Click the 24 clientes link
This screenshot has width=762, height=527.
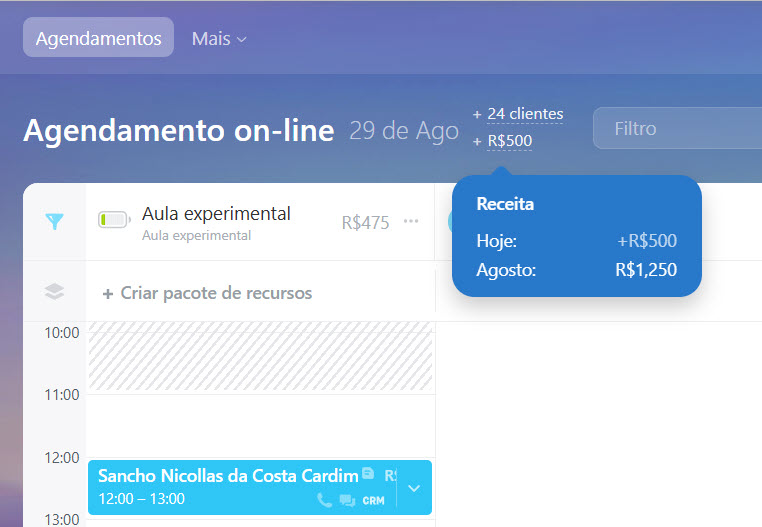tap(525, 114)
